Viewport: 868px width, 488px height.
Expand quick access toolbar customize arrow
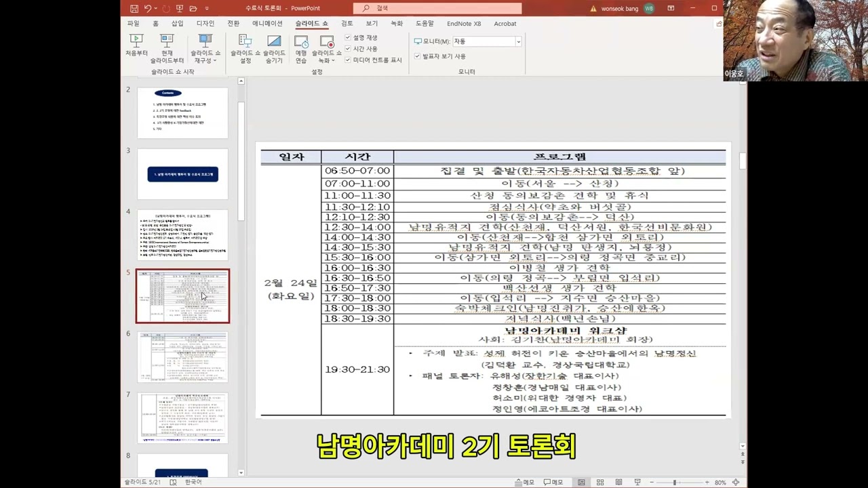click(207, 8)
